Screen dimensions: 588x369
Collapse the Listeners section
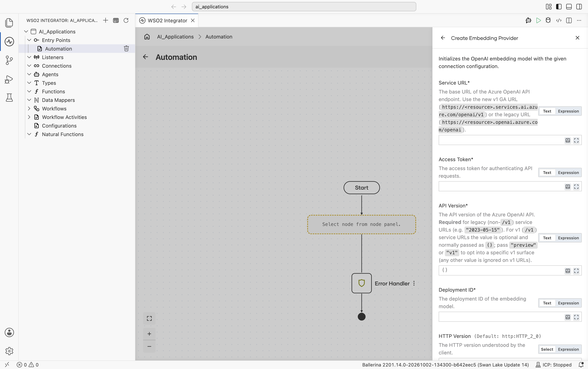tap(29, 57)
